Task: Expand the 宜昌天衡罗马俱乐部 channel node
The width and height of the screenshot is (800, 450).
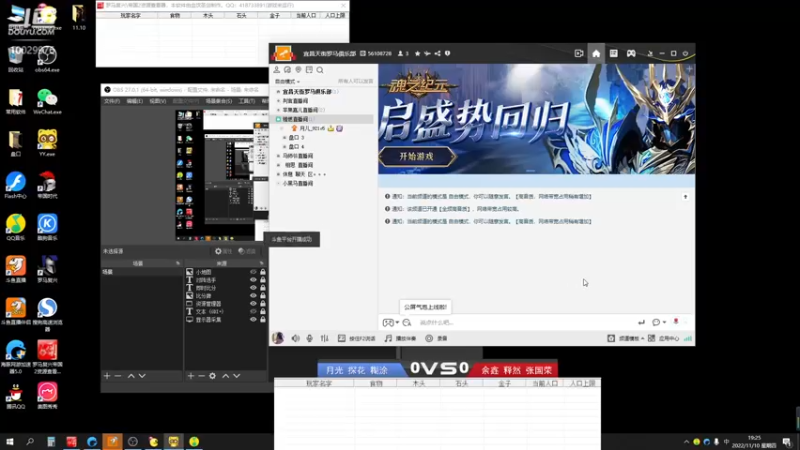Action: 278,92
